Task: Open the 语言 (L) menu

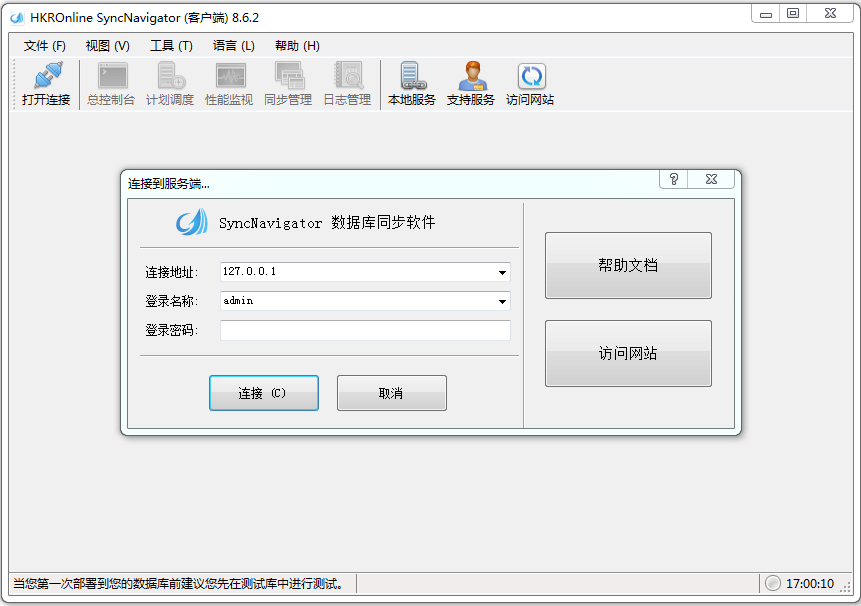Action: tap(233, 46)
